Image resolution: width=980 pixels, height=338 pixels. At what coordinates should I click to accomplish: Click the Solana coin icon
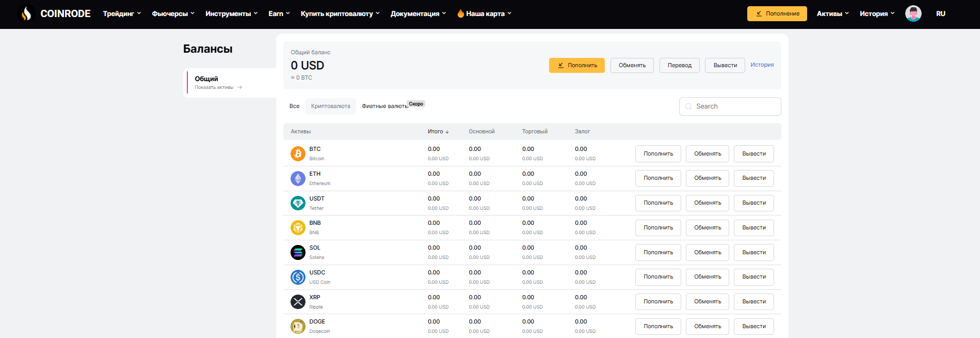pos(298,252)
